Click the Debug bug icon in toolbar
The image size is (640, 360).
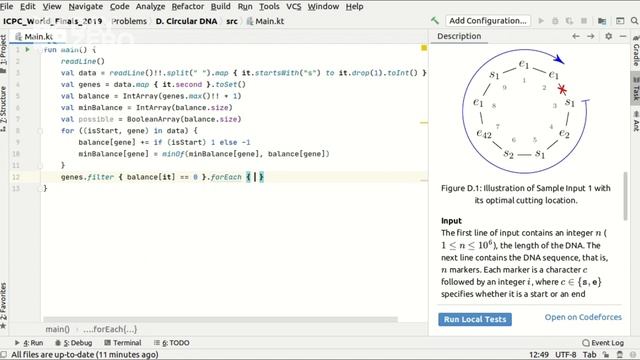point(555,21)
